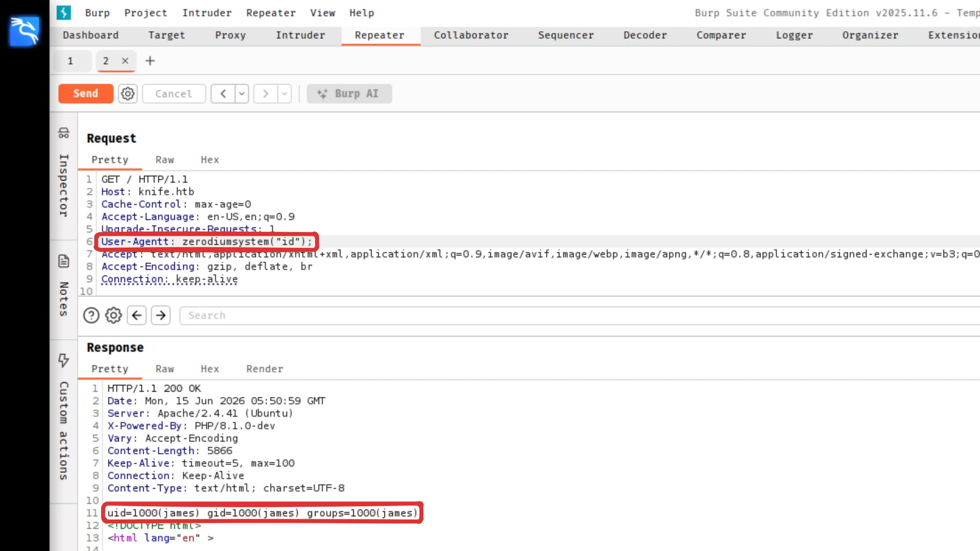The image size is (980, 551).
Task: Switch to the Sequencer tab
Action: pyautogui.click(x=566, y=35)
